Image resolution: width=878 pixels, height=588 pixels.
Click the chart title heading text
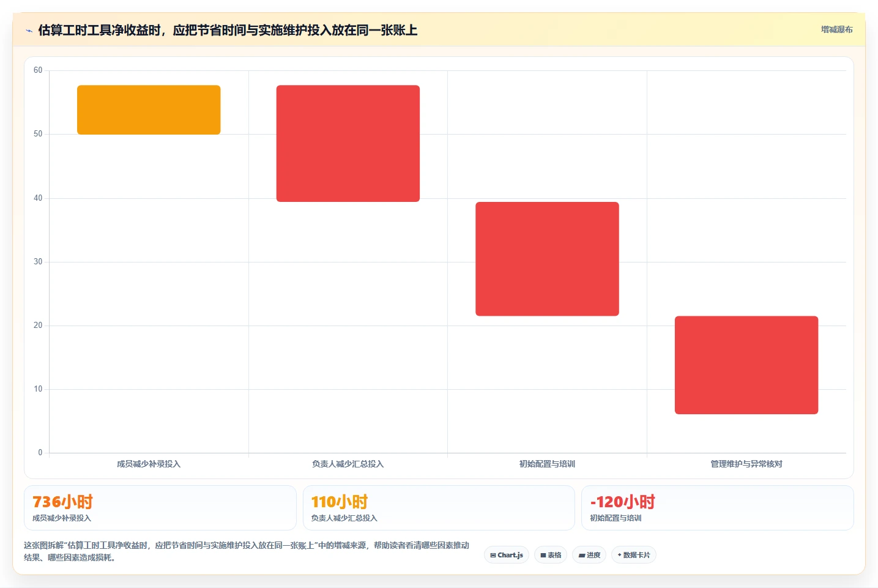(228, 30)
